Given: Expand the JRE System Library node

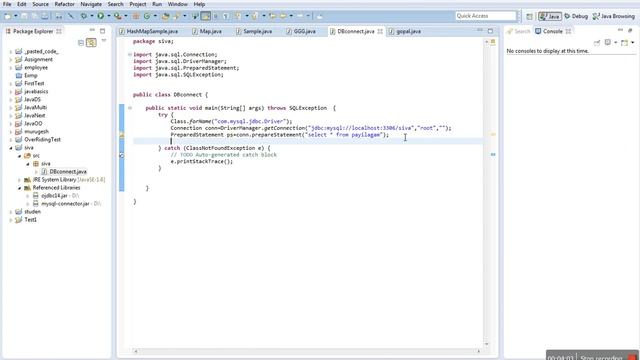Looking at the screenshot, I should pos(19,180).
